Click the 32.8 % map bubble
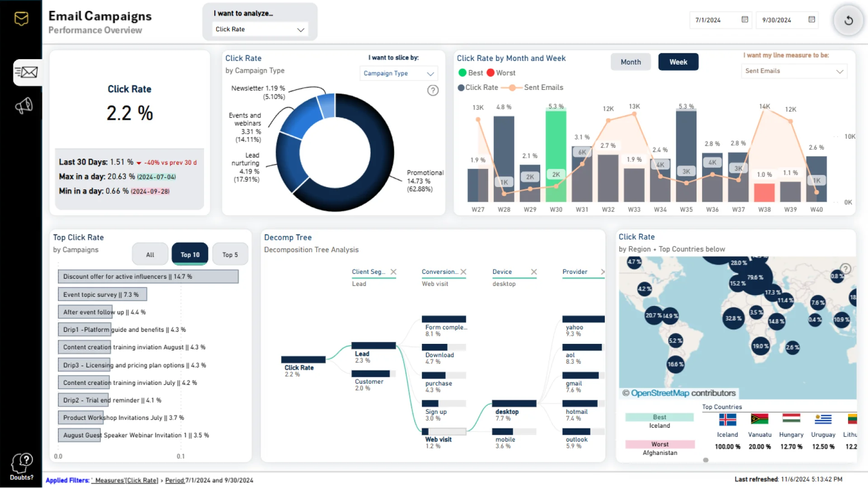The image size is (868, 488). pos(733,318)
